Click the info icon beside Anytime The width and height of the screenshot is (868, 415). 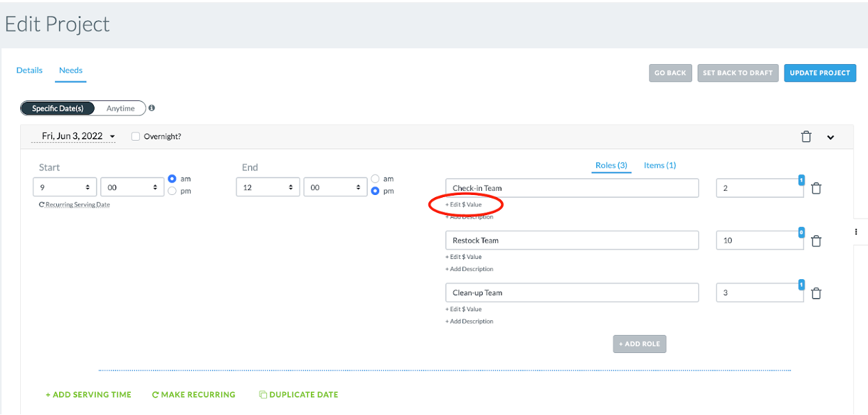pyautogui.click(x=152, y=108)
